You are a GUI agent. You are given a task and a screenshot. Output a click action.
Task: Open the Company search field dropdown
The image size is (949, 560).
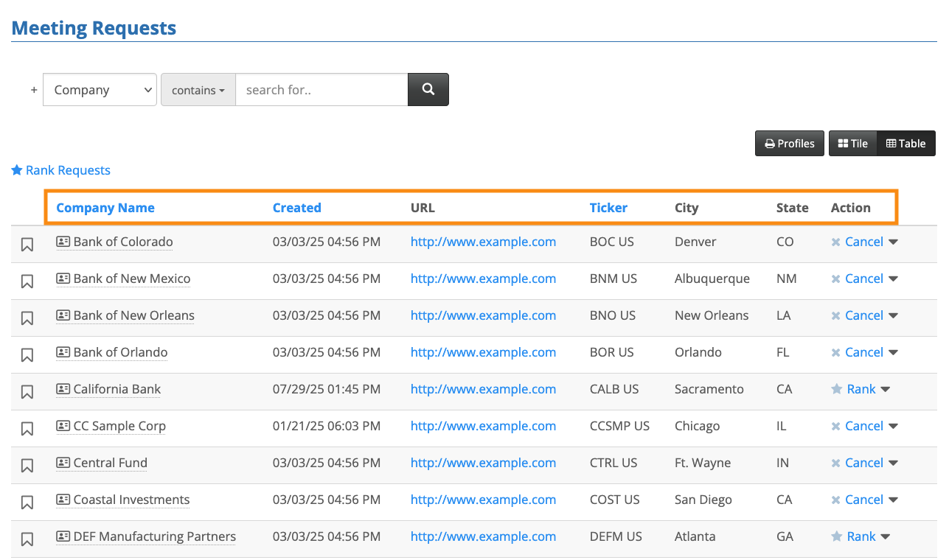pos(100,90)
